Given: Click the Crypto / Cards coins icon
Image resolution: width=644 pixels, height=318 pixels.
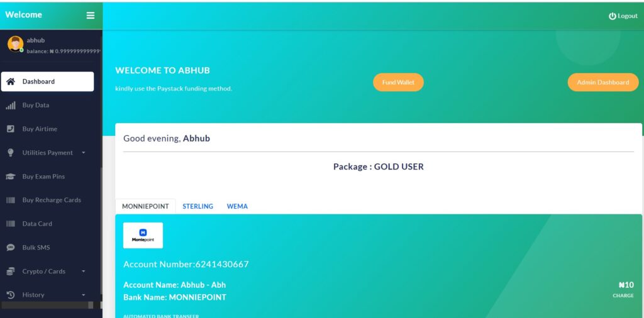Looking at the screenshot, I should [x=11, y=271].
